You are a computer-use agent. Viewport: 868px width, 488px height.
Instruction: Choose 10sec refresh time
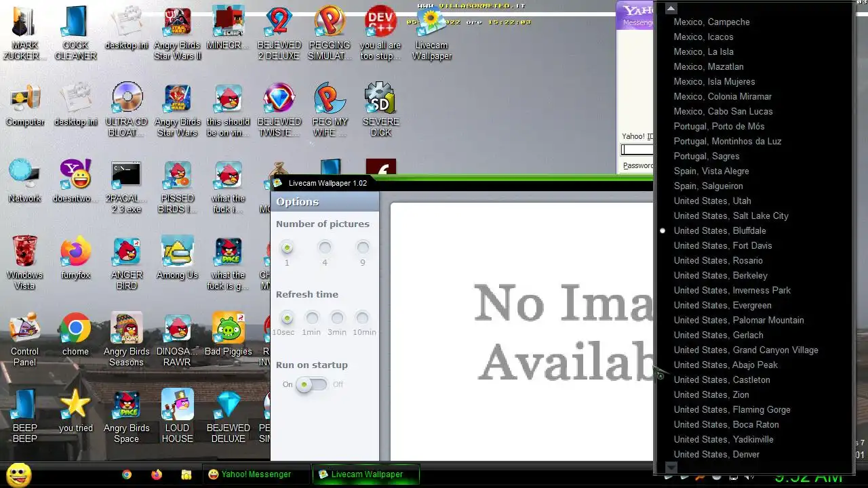pos(287,318)
